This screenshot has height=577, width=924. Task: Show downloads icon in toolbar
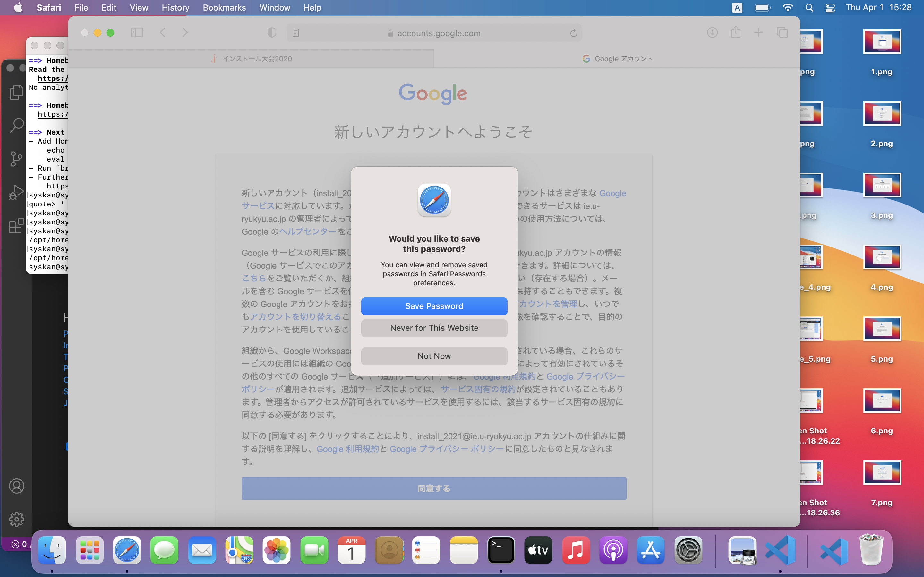(x=712, y=32)
